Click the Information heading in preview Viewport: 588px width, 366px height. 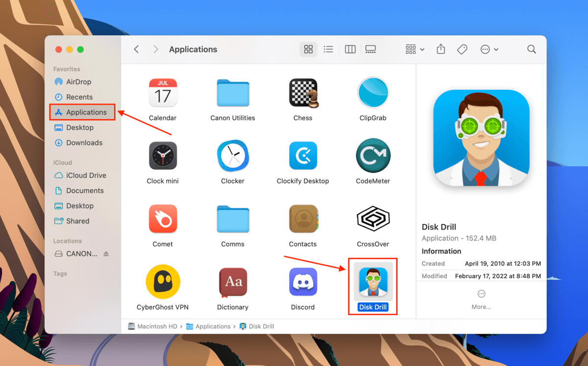click(x=441, y=251)
